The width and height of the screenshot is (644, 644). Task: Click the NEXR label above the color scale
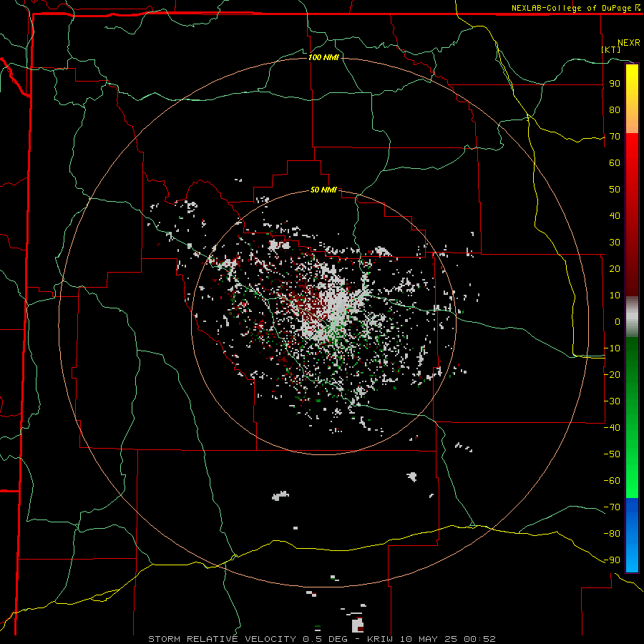pyautogui.click(x=629, y=43)
